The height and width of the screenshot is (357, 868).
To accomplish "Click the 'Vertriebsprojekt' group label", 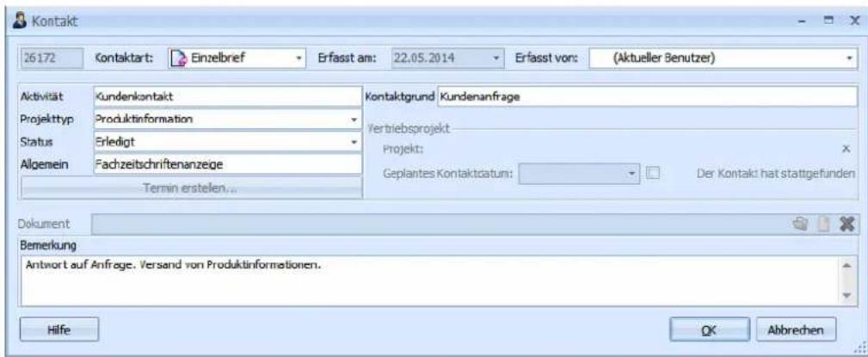I will pos(409,128).
